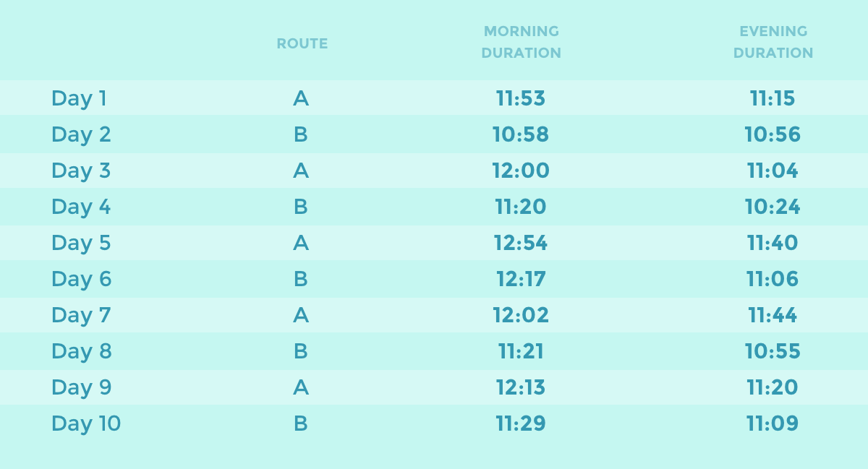868x469 pixels.
Task: Select the Day 10 row label
Action: coord(86,423)
